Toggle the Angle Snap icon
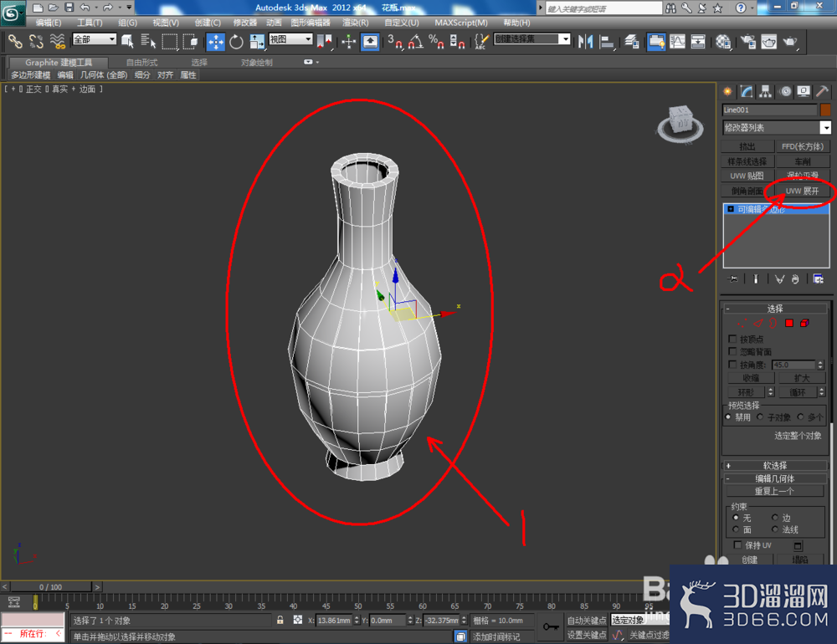The width and height of the screenshot is (837, 644). tap(416, 42)
